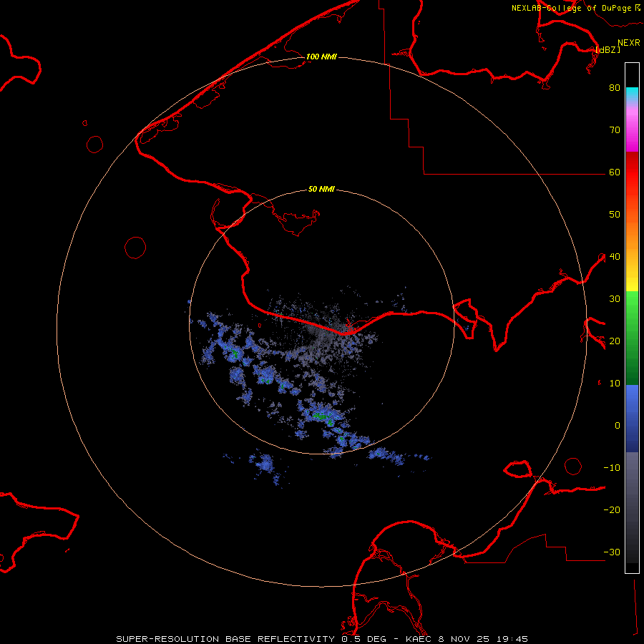The width and height of the screenshot is (644, 644).
Task: Click the 20 value on the dBZ scale
Action: 615,341
